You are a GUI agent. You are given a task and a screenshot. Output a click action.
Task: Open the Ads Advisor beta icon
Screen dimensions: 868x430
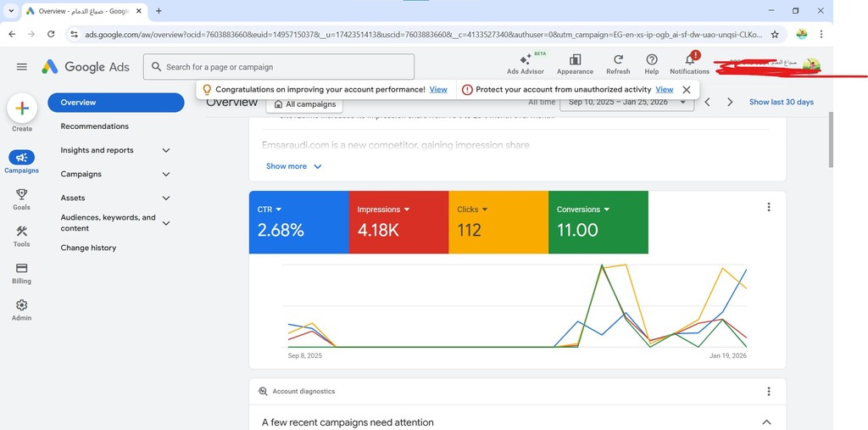(525, 60)
